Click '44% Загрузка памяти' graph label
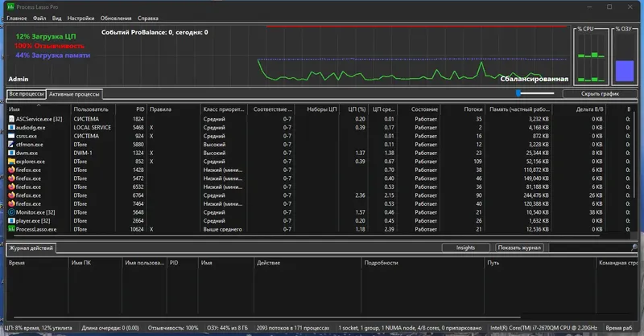Image resolution: width=644 pixels, height=336 pixels. 52,55
